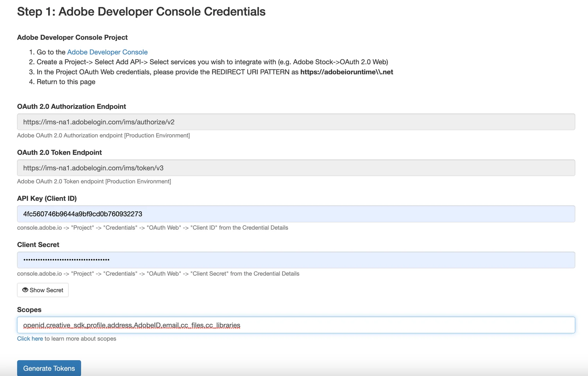Focus the API Key (Client ID) field
This screenshot has width=588, height=376.
tap(296, 214)
